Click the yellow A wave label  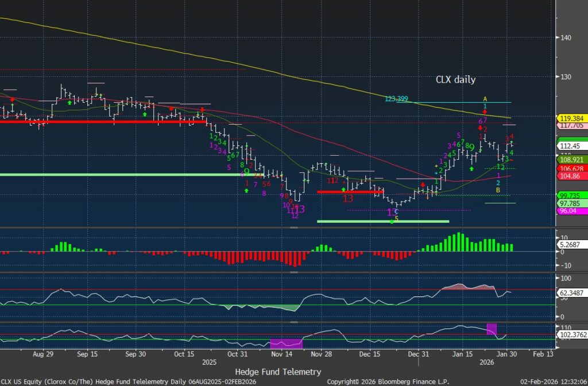485,99
